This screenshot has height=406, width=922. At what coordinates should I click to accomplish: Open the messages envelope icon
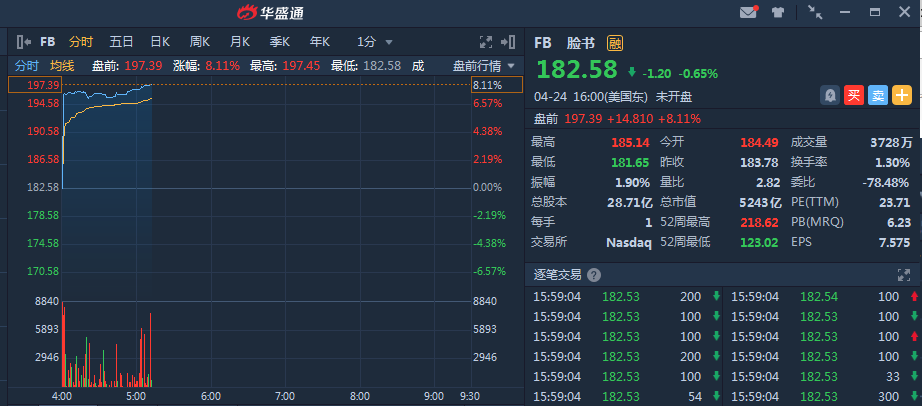748,13
